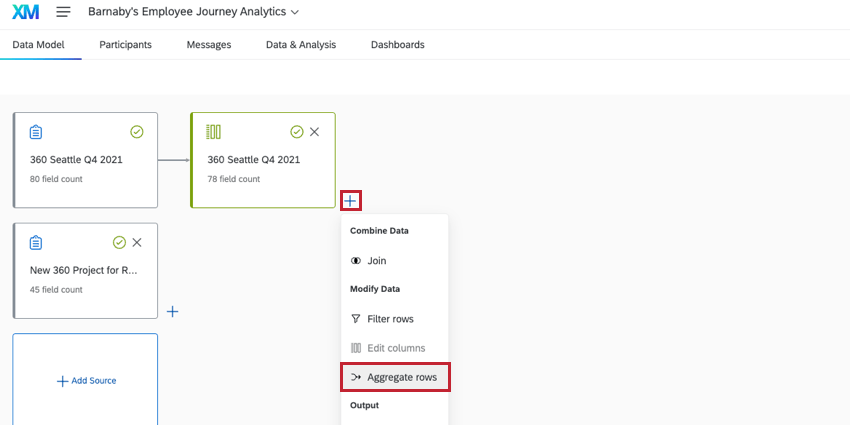Remove the New 360 Project source card

click(x=137, y=242)
